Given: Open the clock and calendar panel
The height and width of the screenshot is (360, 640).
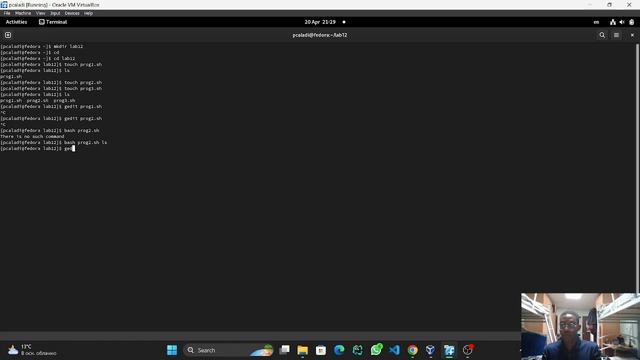Looking at the screenshot, I should 320,22.
